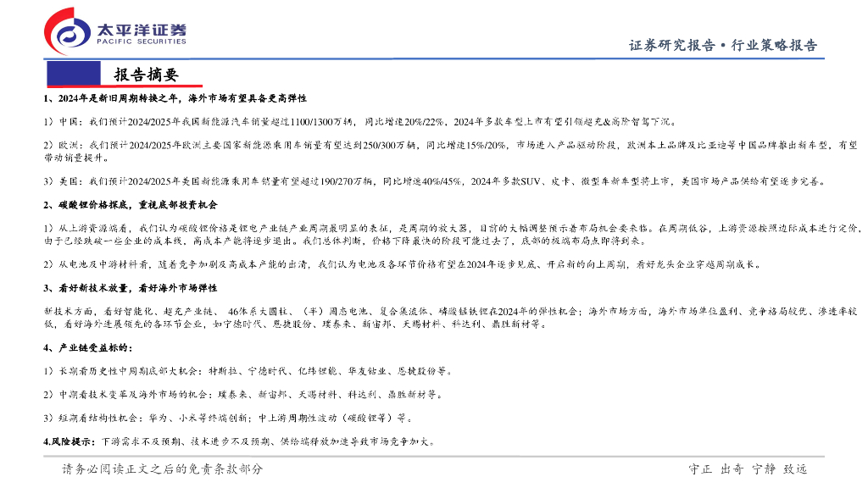Click heading 2 碳酸锂价格探底，重视底部投资机会
This screenshot has height=488, width=868.
point(131,205)
